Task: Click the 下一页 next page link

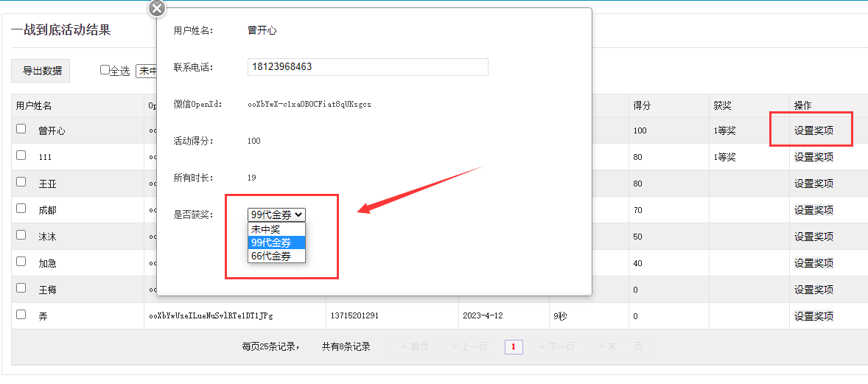Action: tap(557, 346)
